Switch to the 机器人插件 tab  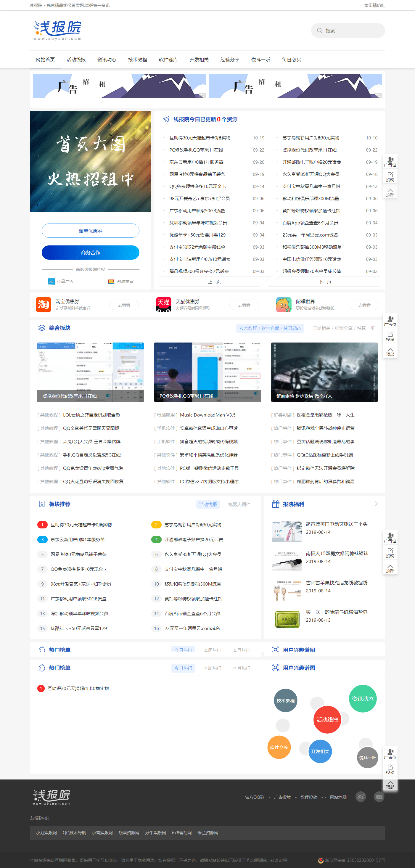(239, 504)
